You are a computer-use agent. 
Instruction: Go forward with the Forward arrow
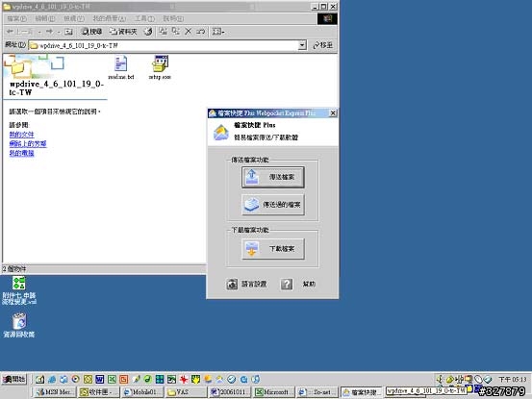coord(49,32)
